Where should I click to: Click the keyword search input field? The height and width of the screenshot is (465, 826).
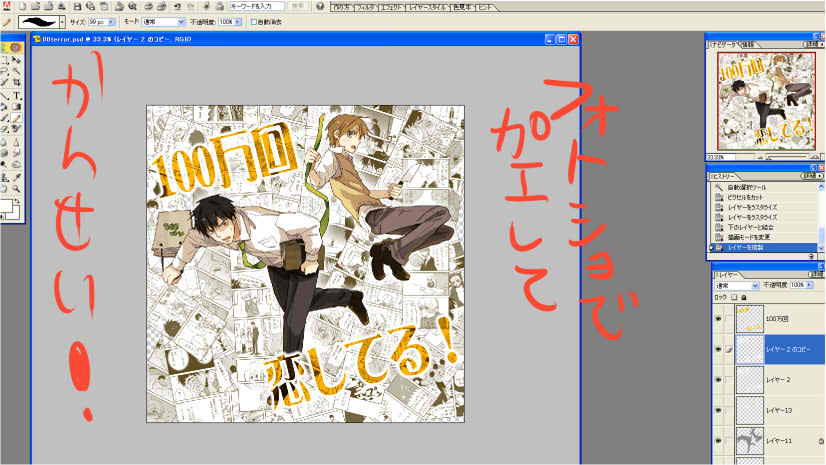coord(257,6)
